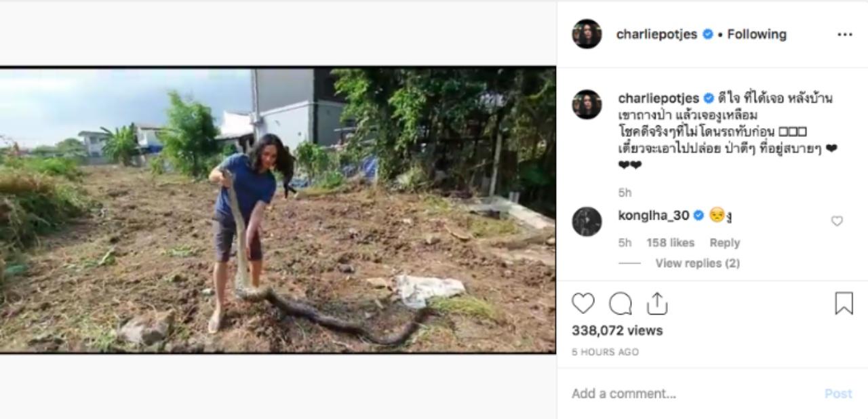
Task: Expand View replies (2)
Action: [x=697, y=263]
